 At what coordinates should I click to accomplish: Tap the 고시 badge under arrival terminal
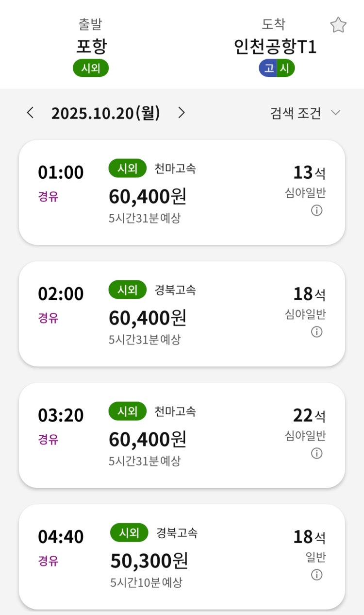(277, 68)
